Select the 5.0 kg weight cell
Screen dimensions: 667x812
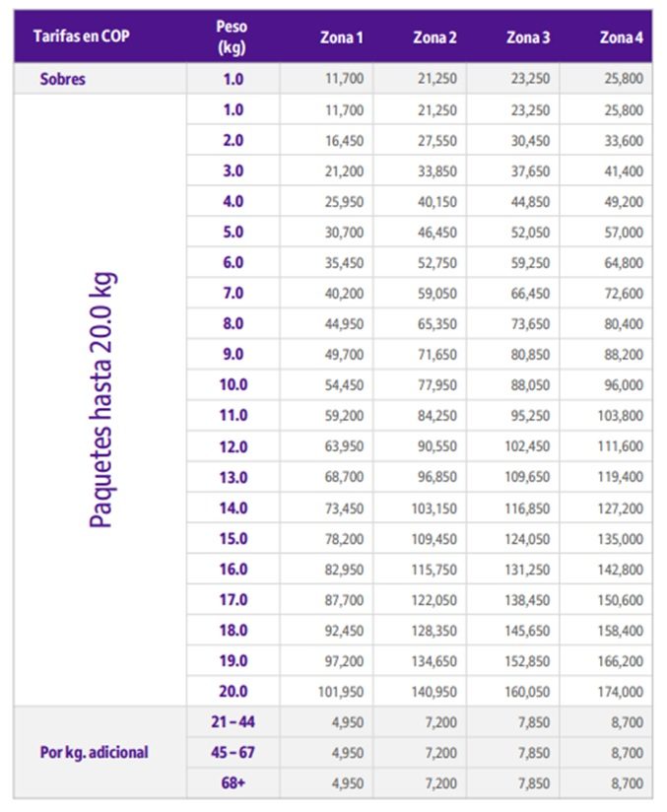(x=233, y=232)
